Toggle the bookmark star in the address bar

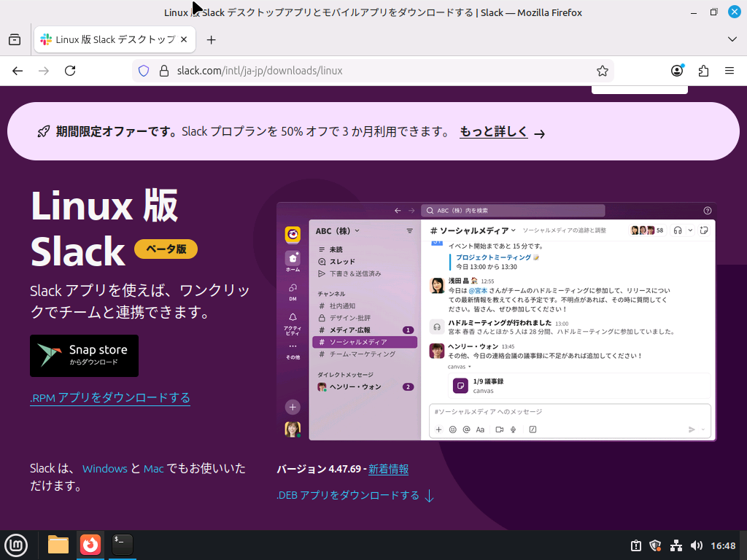(x=603, y=71)
